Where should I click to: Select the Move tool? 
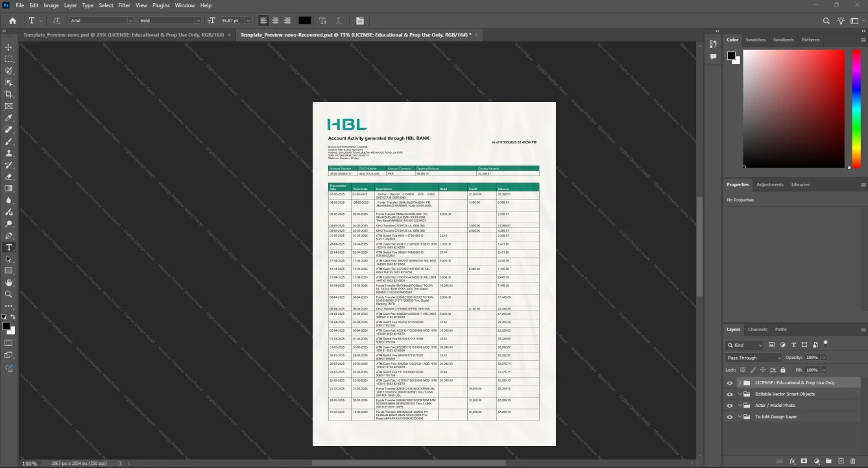[9, 47]
